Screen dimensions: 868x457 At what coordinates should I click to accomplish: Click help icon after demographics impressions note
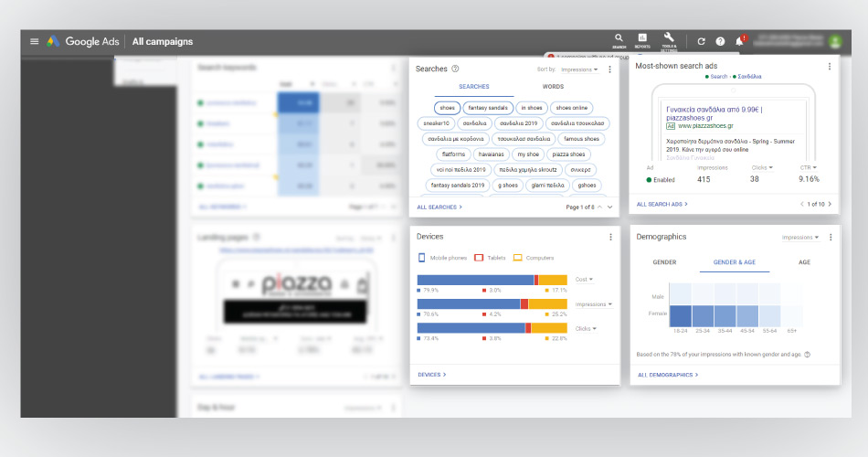point(807,355)
